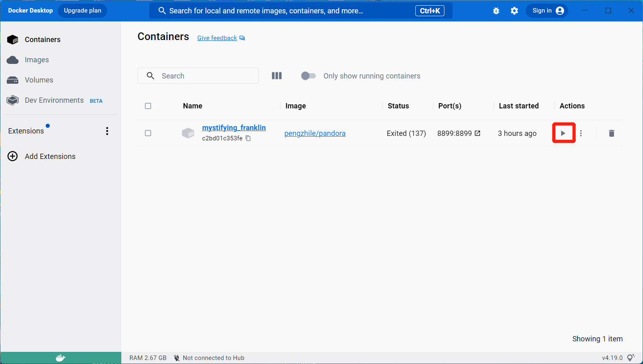Screen dimensions: 643x364
Task: Open Extensions section
Action: pyautogui.click(x=26, y=131)
